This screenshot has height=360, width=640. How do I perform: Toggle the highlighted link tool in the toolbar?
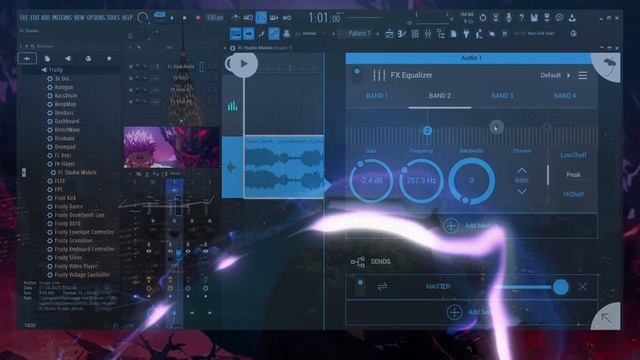(274, 34)
